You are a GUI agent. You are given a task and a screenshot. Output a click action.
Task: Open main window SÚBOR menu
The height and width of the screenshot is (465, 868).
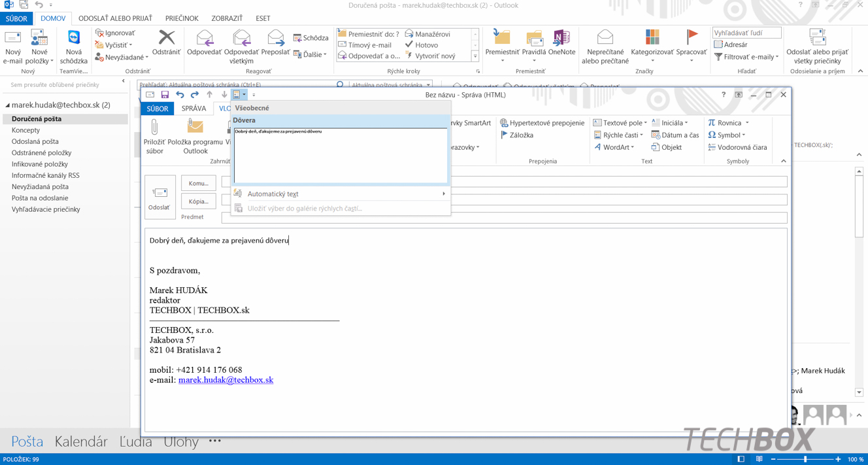click(16, 18)
